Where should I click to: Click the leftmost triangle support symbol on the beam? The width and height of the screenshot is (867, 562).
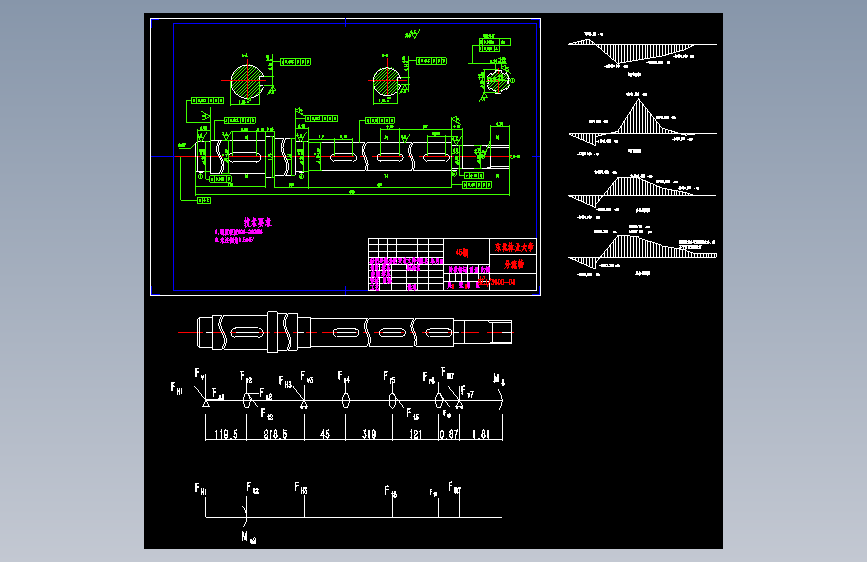pos(206,404)
